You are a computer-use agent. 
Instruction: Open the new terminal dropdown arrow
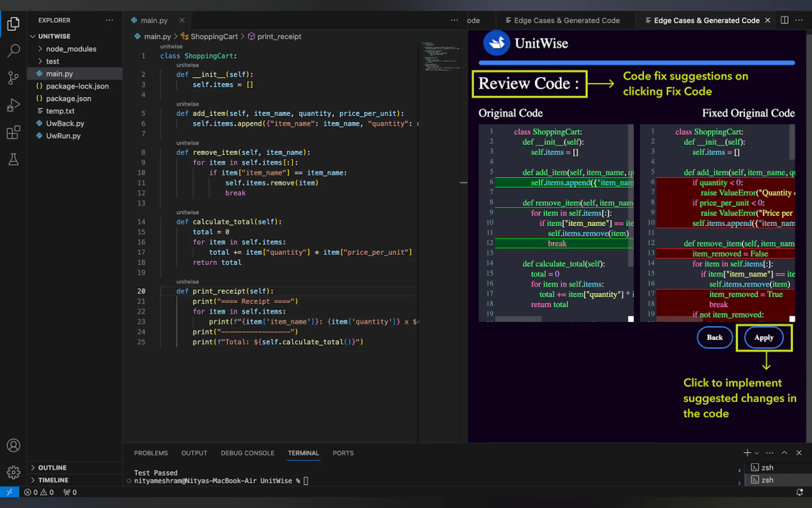pos(757,453)
